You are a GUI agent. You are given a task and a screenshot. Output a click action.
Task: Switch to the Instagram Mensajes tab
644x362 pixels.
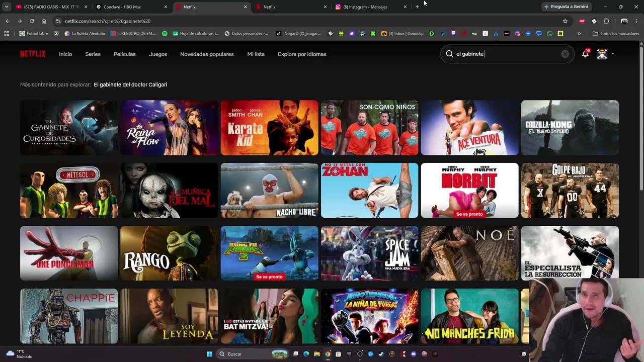tap(371, 7)
